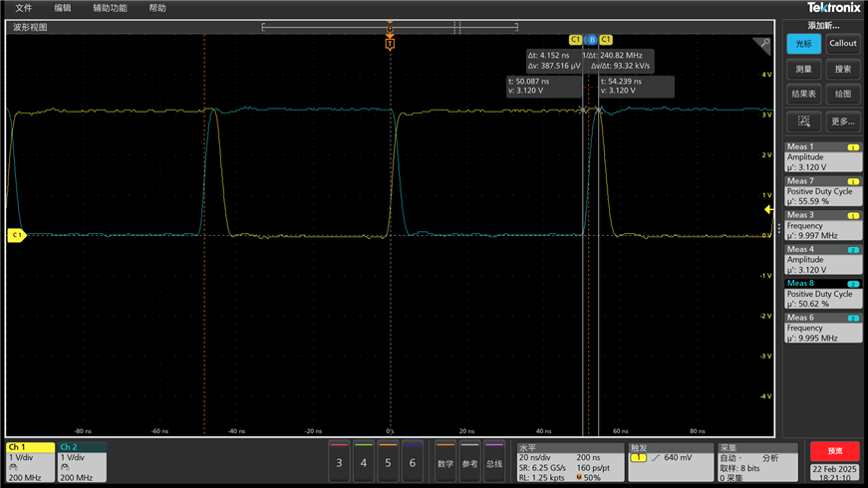Enable channel 5 button
Image resolution: width=868 pixels, height=488 pixels.
[388, 462]
